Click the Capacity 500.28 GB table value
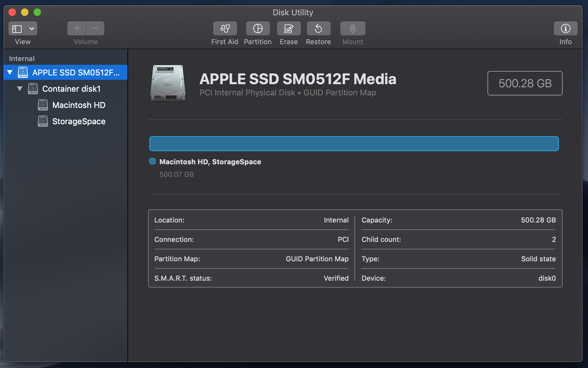588x368 pixels. click(x=539, y=220)
